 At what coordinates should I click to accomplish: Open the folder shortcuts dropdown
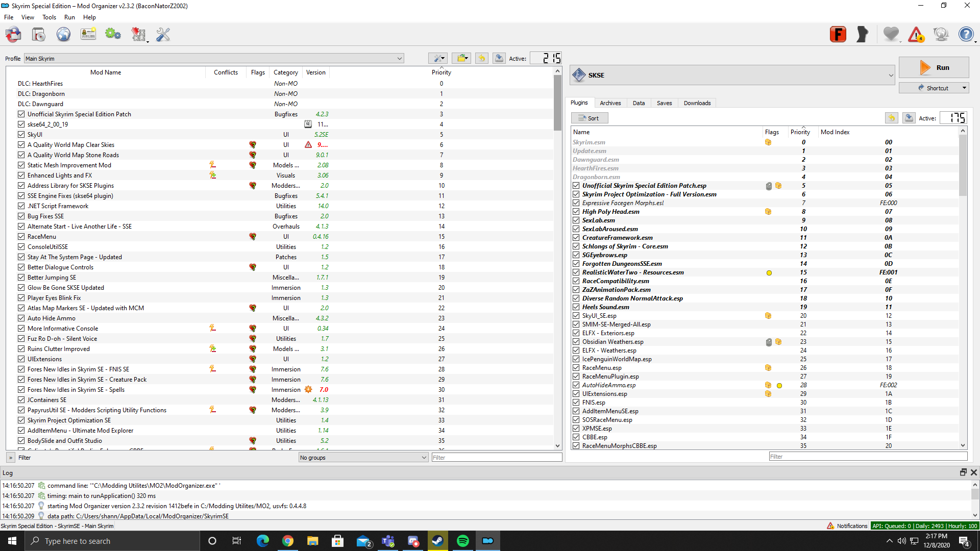click(x=461, y=58)
